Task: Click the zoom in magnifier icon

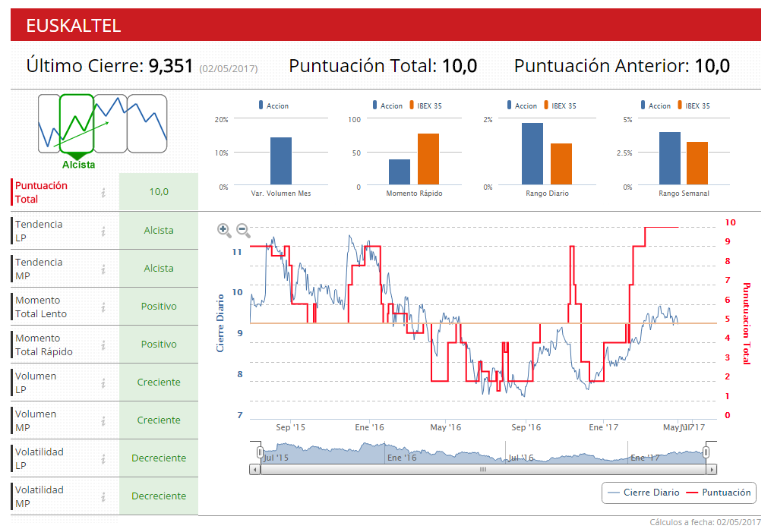Action: [223, 229]
